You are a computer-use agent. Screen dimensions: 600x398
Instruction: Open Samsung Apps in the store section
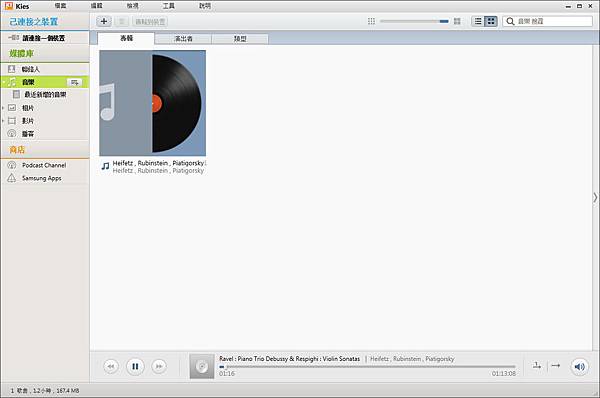click(45, 178)
